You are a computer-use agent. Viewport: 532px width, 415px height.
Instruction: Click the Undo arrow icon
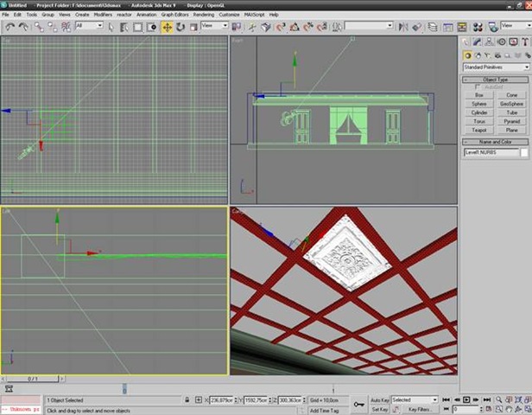(9, 27)
